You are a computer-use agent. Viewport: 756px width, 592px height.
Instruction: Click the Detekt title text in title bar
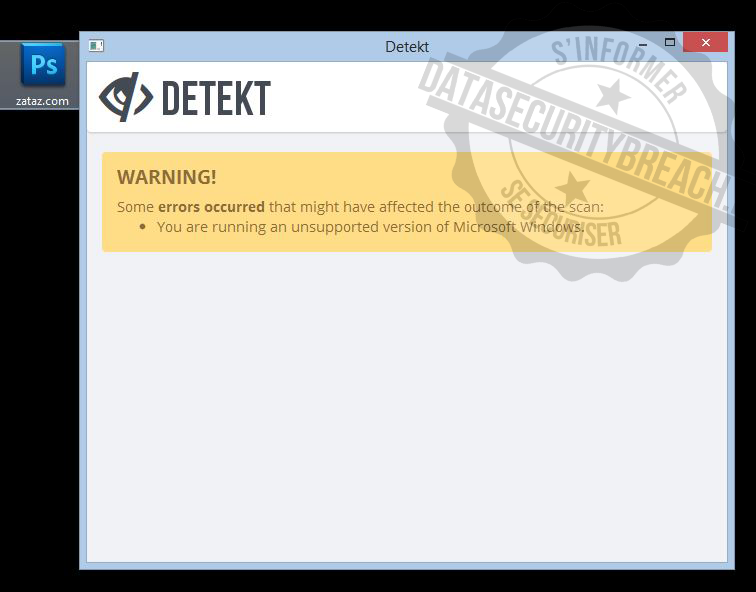click(407, 47)
